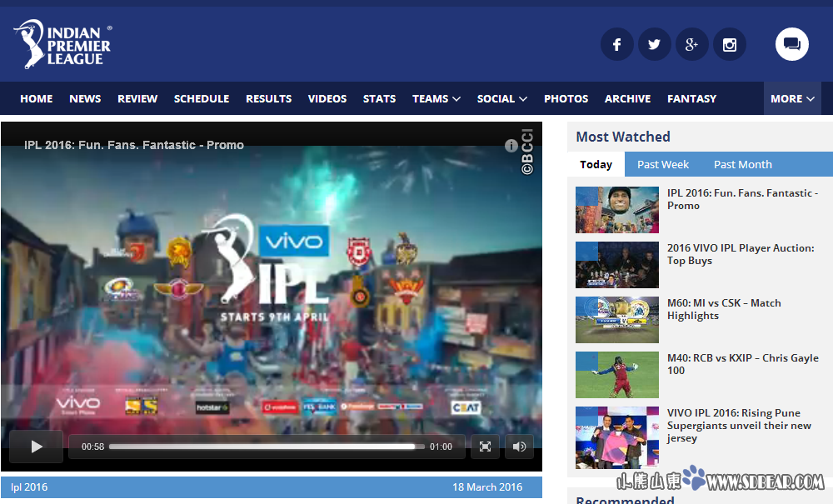
Task: Open the NEWS section
Action: [x=85, y=99]
